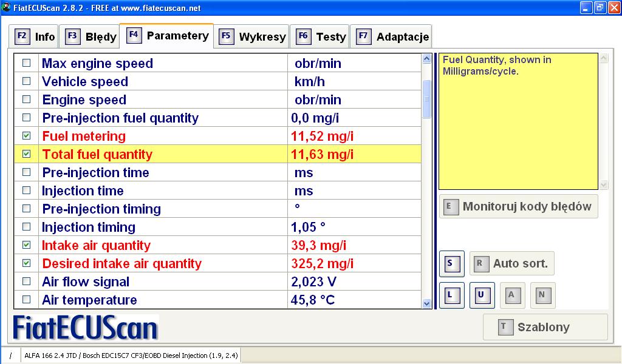This screenshot has height=364, width=622.
Task: Click the A key icon button
Action: 512,295
